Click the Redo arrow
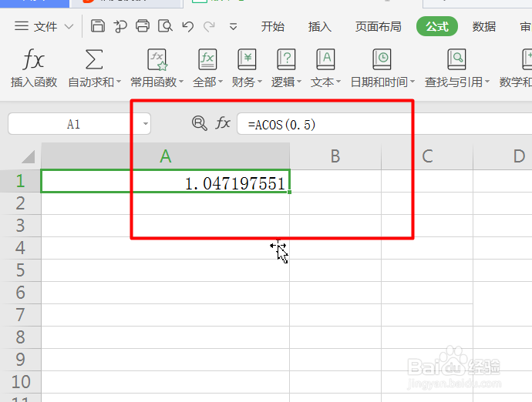The width and height of the screenshot is (532, 402). point(210,26)
